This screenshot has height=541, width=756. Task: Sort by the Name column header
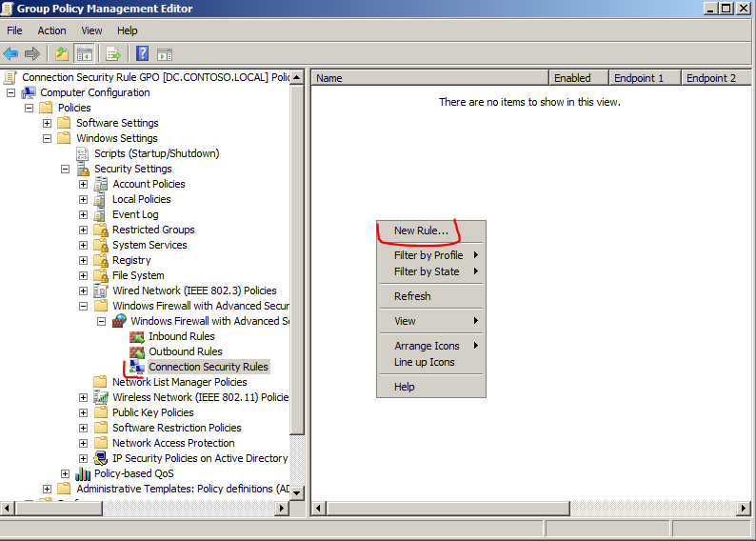(430, 78)
